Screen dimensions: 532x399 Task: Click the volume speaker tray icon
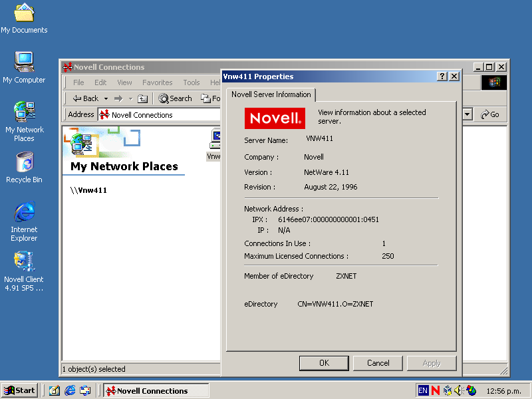tap(458, 390)
